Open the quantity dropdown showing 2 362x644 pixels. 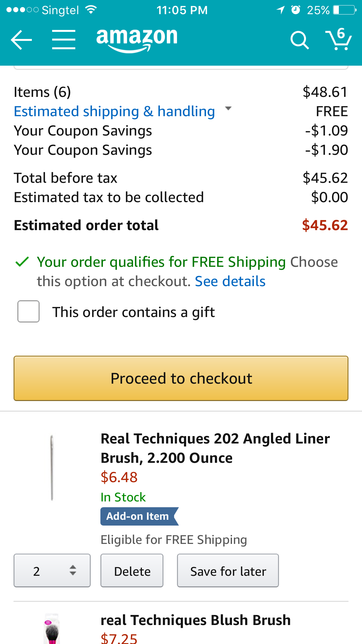click(52, 571)
